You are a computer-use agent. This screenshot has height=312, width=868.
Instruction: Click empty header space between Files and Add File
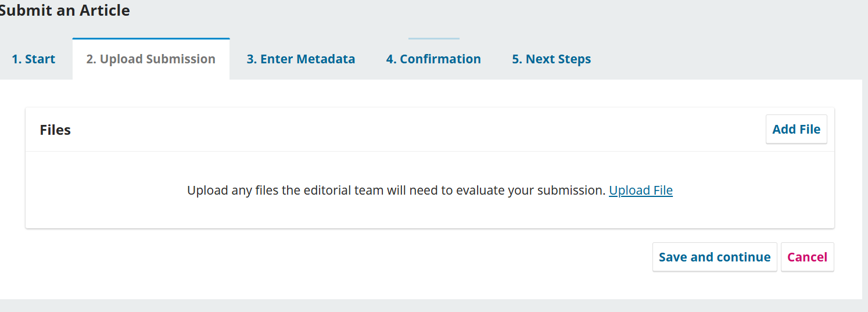(407, 130)
